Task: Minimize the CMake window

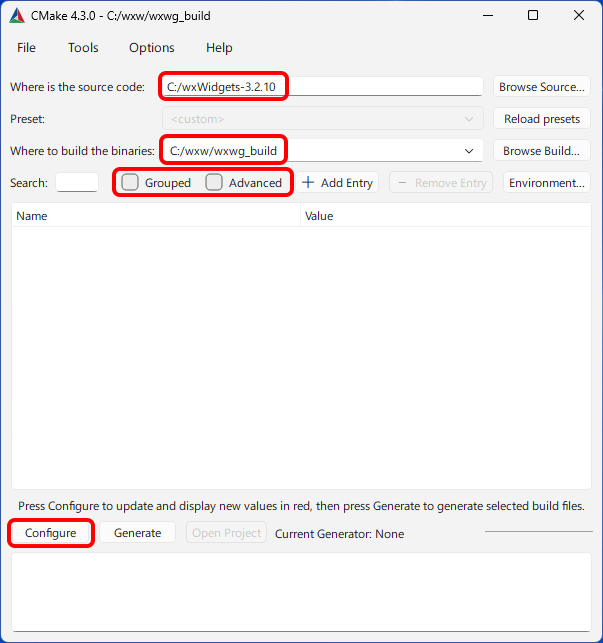Action: click(488, 16)
